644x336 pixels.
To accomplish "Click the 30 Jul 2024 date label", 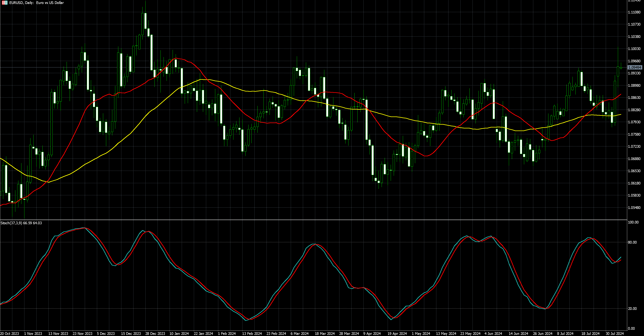I will pyautogui.click(x=614, y=334).
